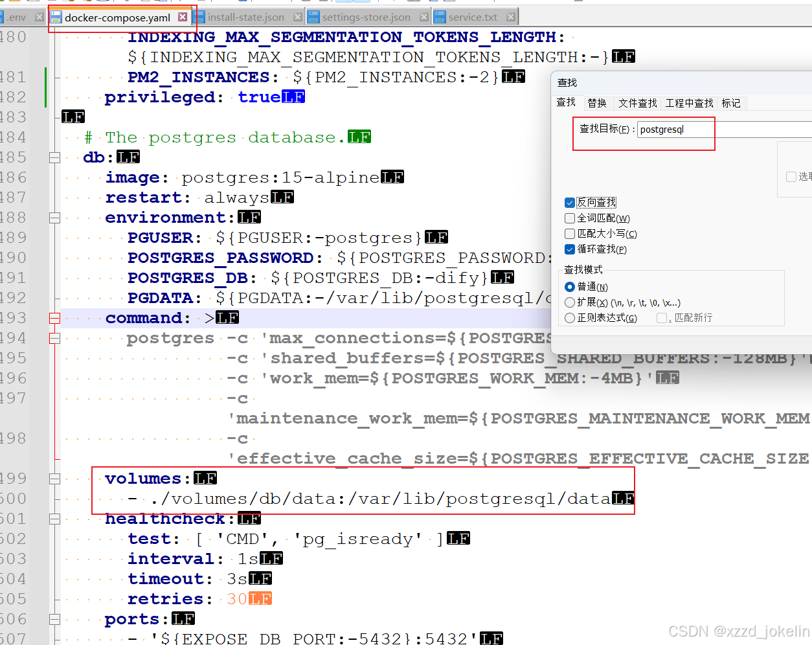Toggle the 匹配新行 checkbox
This screenshot has width=812, height=645.
tap(662, 318)
